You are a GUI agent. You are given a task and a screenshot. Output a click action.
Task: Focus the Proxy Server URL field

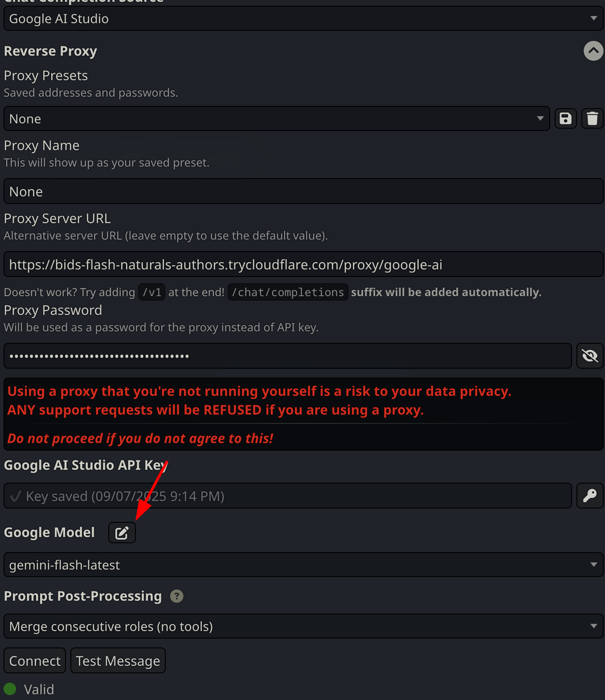point(303,265)
